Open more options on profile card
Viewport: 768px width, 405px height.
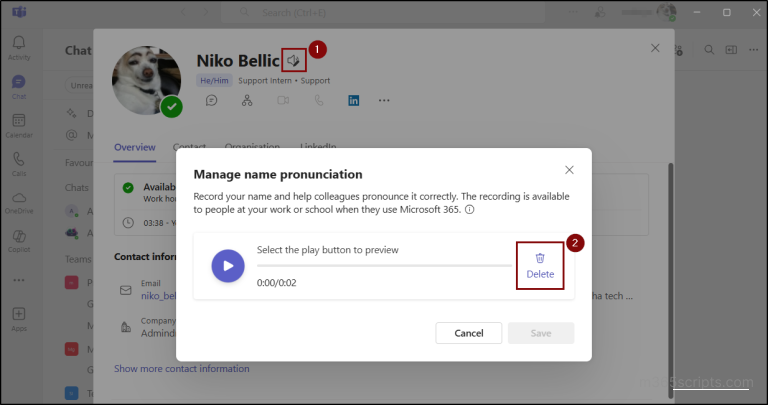pos(384,100)
